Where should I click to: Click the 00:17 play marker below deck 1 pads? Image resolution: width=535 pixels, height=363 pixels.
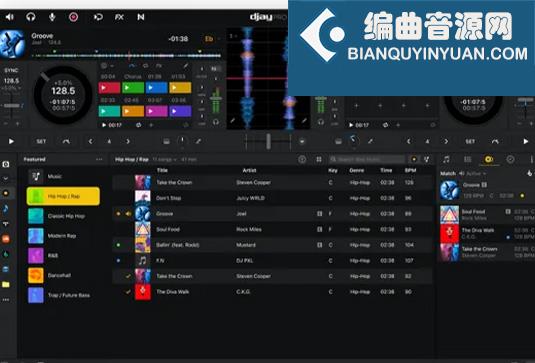tap(112, 125)
